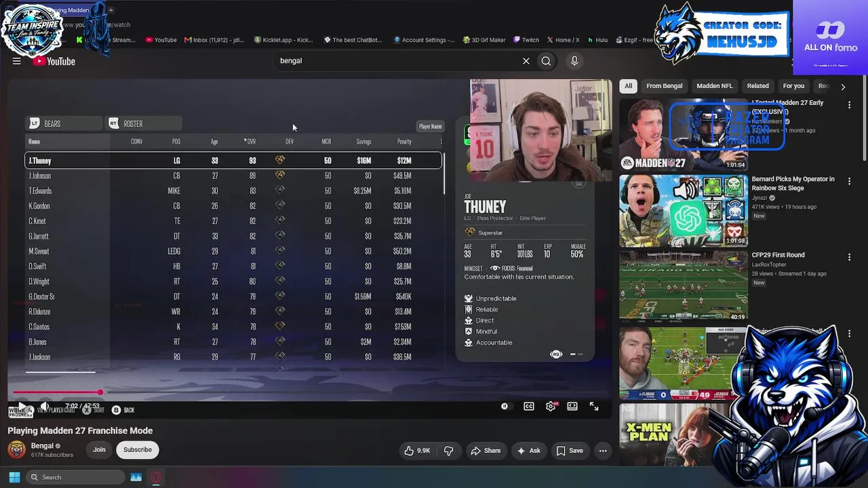Open the 3D Gif Maker bookmark
This screenshot has width=868, height=488.
(484, 40)
